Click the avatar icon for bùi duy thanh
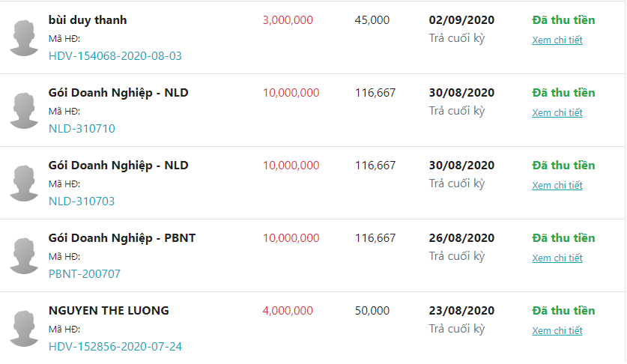The width and height of the screenshot is (627, 364). 24,38
